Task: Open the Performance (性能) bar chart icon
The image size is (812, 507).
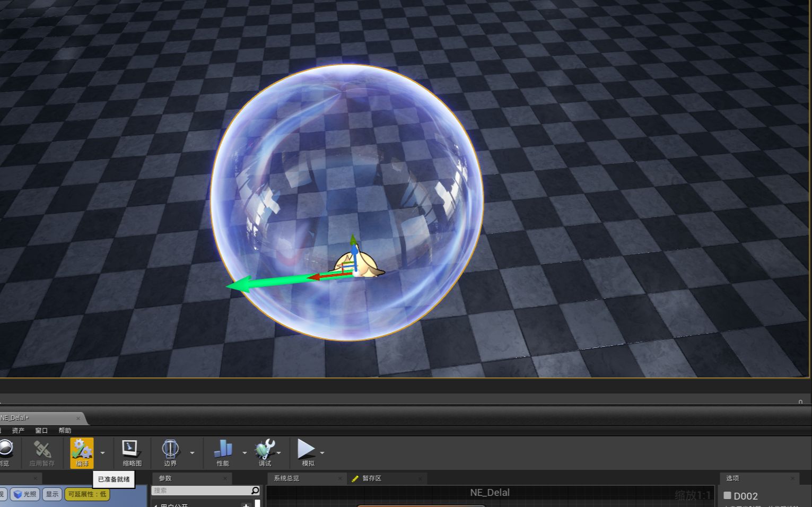Action: (223, 449)
